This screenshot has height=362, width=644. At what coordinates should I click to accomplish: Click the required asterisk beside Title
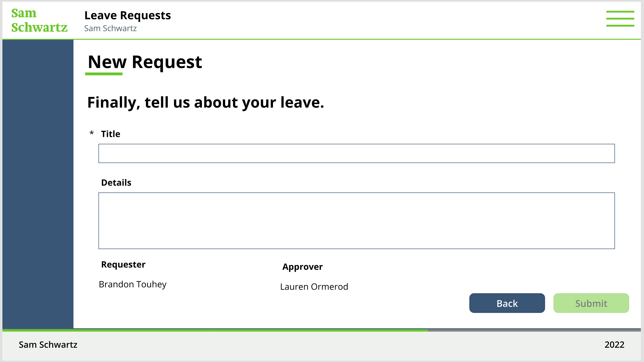point(92,133)
